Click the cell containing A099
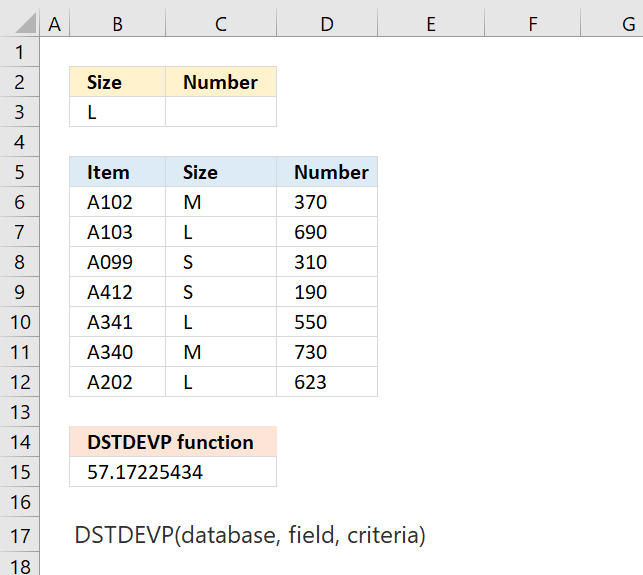The width and height of the screenshot is (643, 575). pyautogui.click(x=118, y=262)
